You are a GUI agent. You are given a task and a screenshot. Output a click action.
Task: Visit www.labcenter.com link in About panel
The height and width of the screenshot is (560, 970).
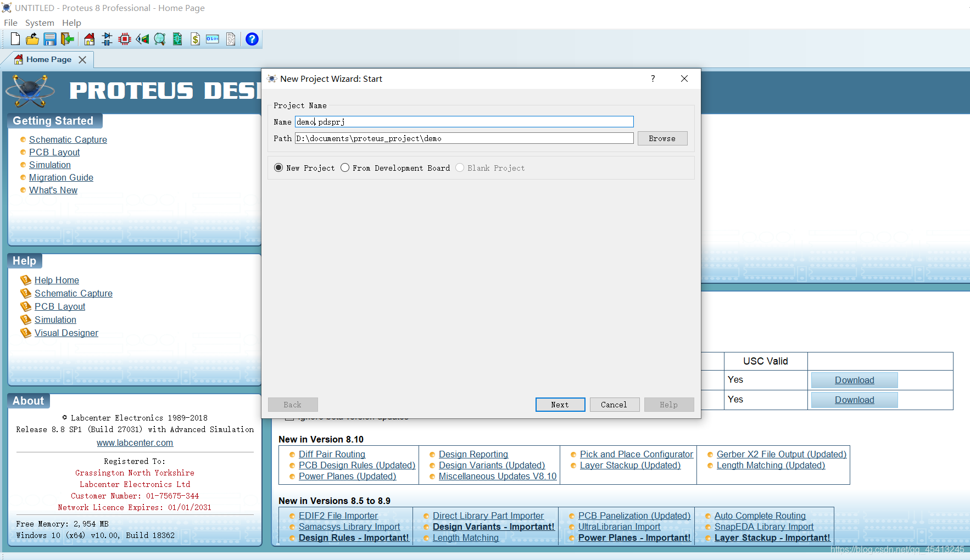point(135,443)
